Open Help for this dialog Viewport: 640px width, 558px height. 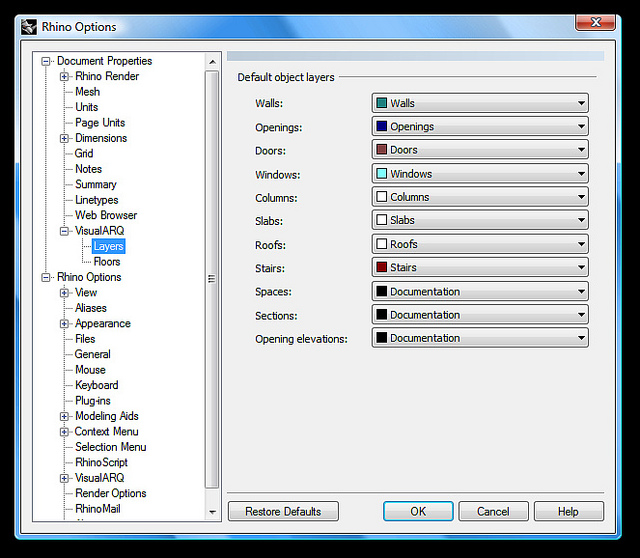point(568,511)
